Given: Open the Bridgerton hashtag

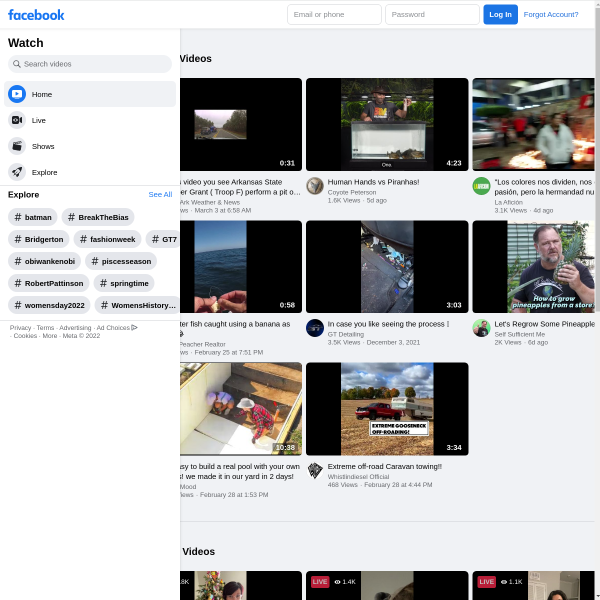Looking at the screenshot, I should 39,240.
